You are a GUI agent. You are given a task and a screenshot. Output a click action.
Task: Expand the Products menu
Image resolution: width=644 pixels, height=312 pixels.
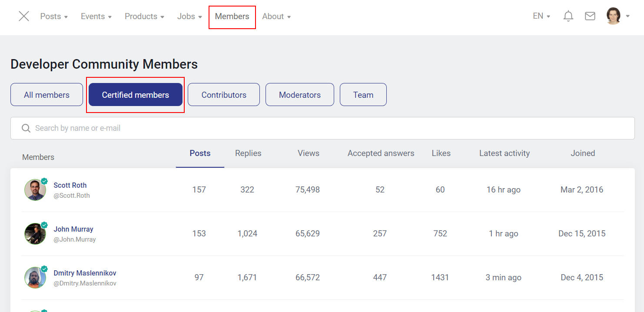[x=144, y=17]
